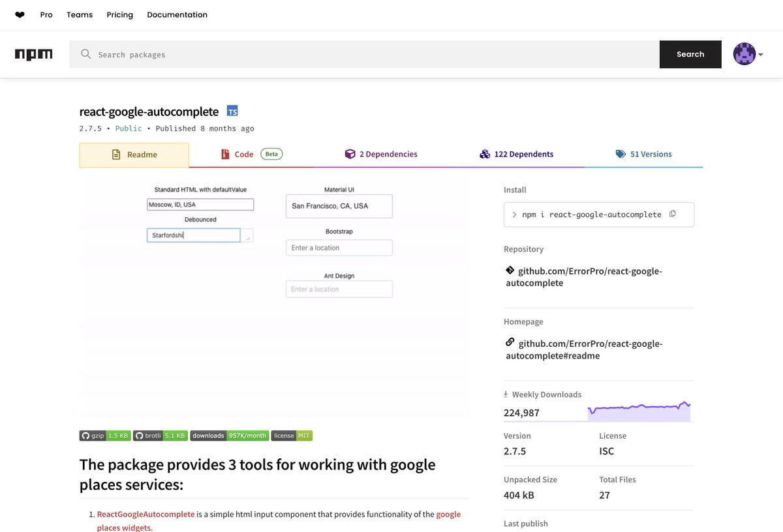783x532 pixels.
Task: Click the Readme tab document icon
Action: click(x=116, y=155)
